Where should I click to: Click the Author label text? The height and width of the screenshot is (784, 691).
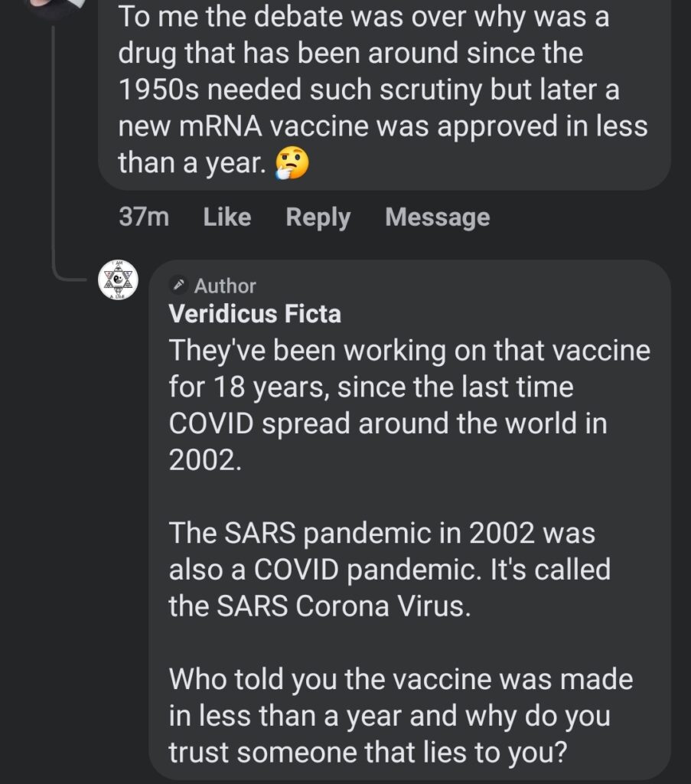[x=225, y=286]
